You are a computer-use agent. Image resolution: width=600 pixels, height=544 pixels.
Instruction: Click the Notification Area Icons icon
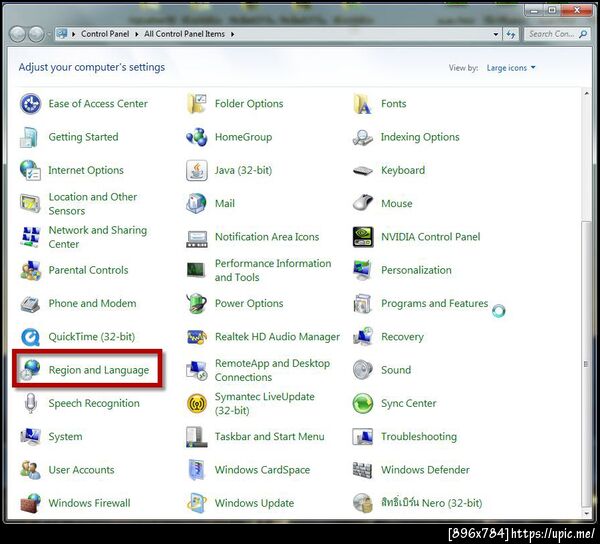197,239
